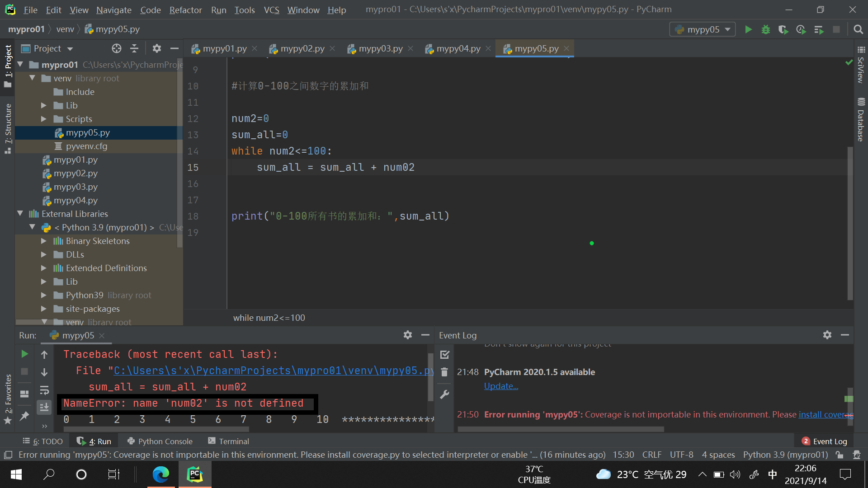
Task: Toggle scroll to end in Run console
Action: 44,408
